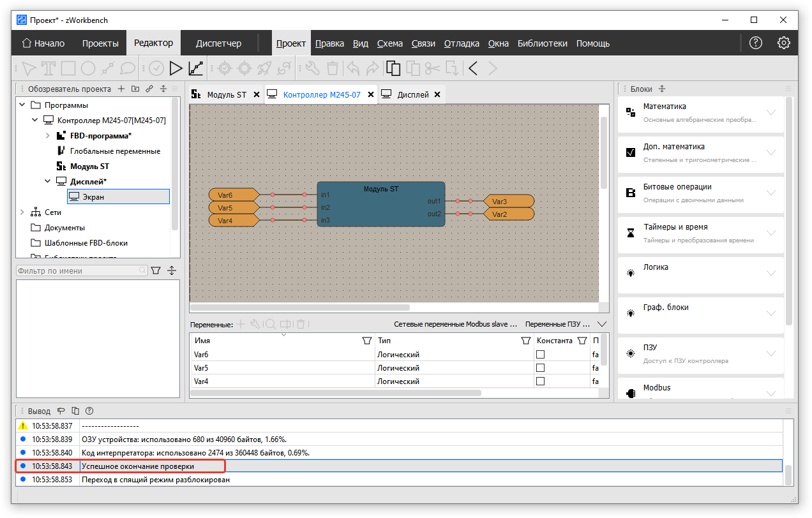The height and width of the screenshot is (518, 812).
Task: Click the Run (play) toolbar icon
Action: [x=176, y=68]
